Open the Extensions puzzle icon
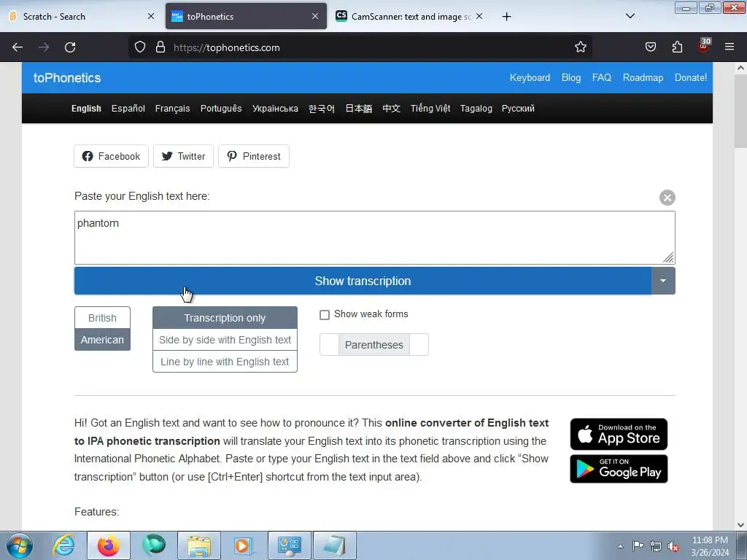Image resolution: width=747 pixels, height=560 pixels. [677, 47]
